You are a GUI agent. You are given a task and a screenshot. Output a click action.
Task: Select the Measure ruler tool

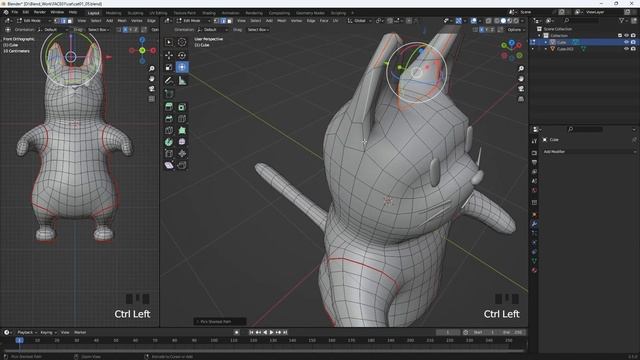click(x=182, y=81)
